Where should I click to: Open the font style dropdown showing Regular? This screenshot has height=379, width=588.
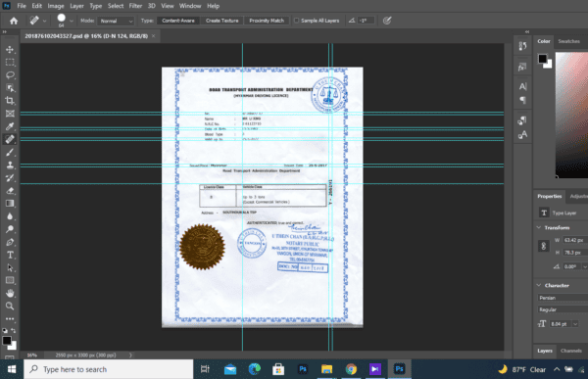tap(563, 309)
